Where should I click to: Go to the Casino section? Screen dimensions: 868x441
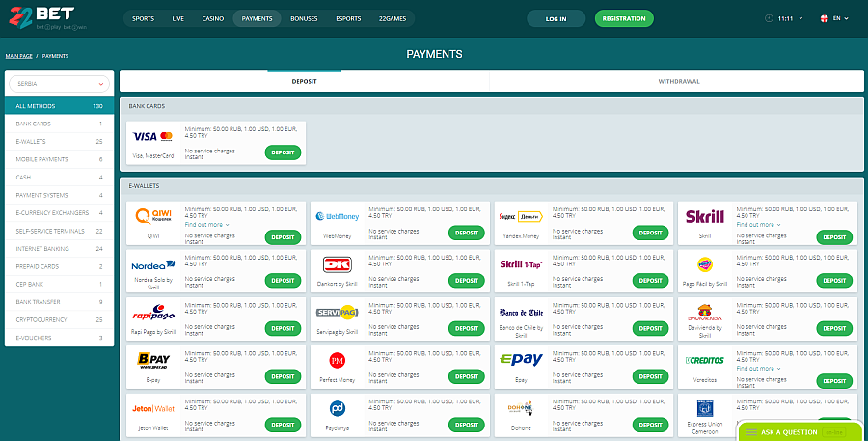tap(212, 18)
